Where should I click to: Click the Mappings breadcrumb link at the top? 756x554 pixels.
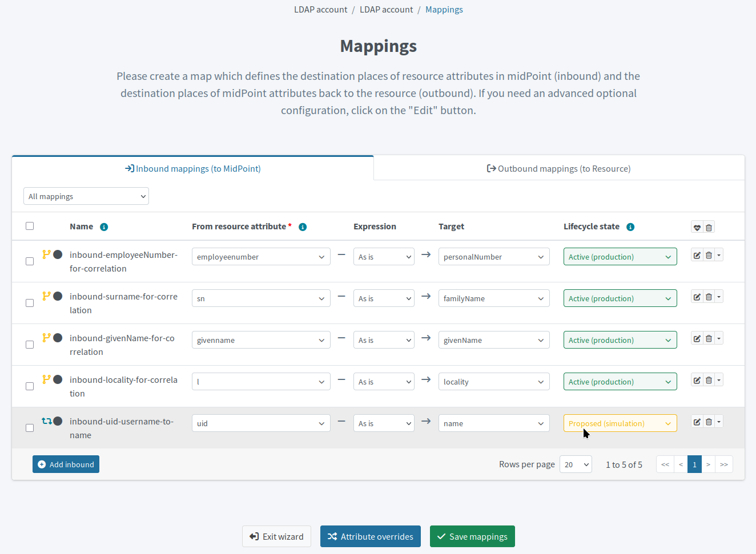(x=444, y=9)
